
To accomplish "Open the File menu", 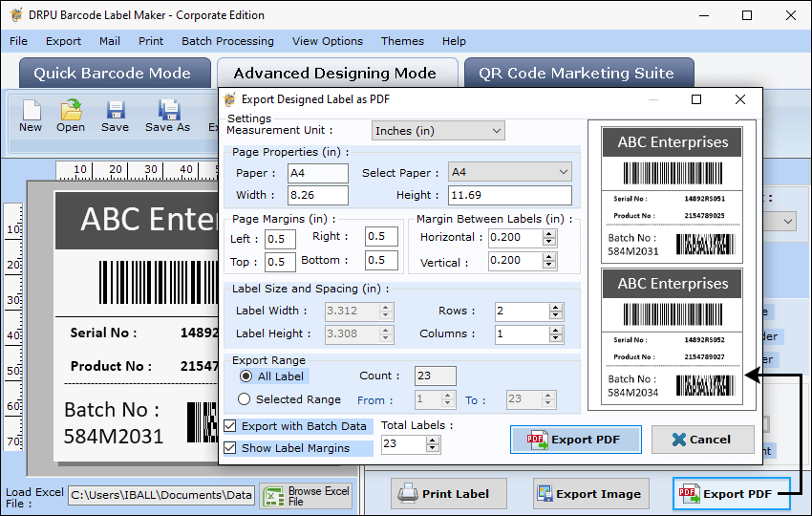I will (19, 41).
